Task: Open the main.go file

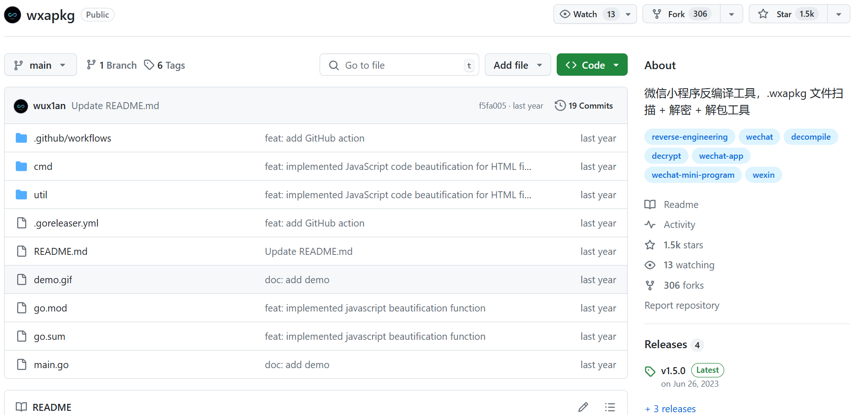Action: click(x=51, y=365)
